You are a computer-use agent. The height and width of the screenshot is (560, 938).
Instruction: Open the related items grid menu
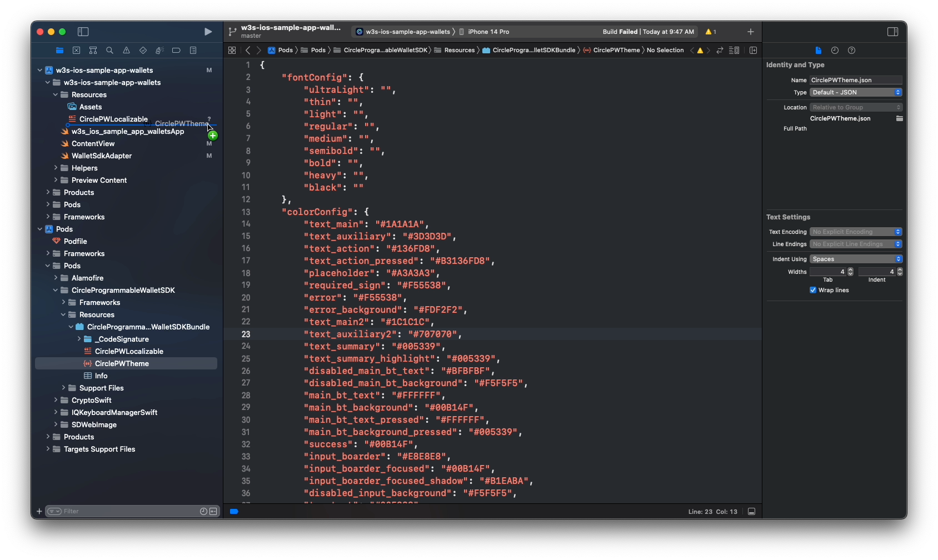coord(232,51)
